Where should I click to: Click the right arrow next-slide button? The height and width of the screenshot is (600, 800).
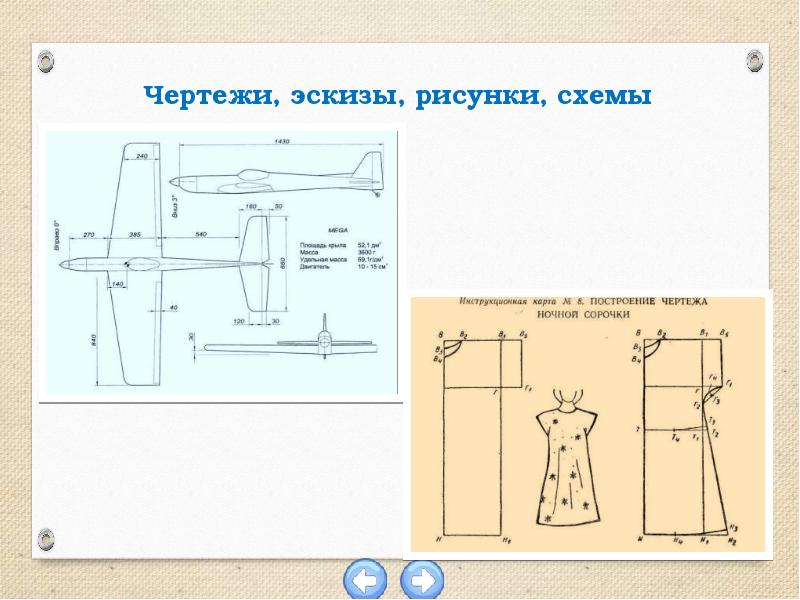(422, 580)
